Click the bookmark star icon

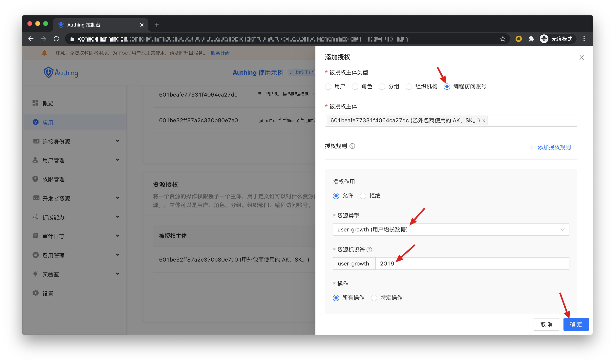[x=502, y=39]
